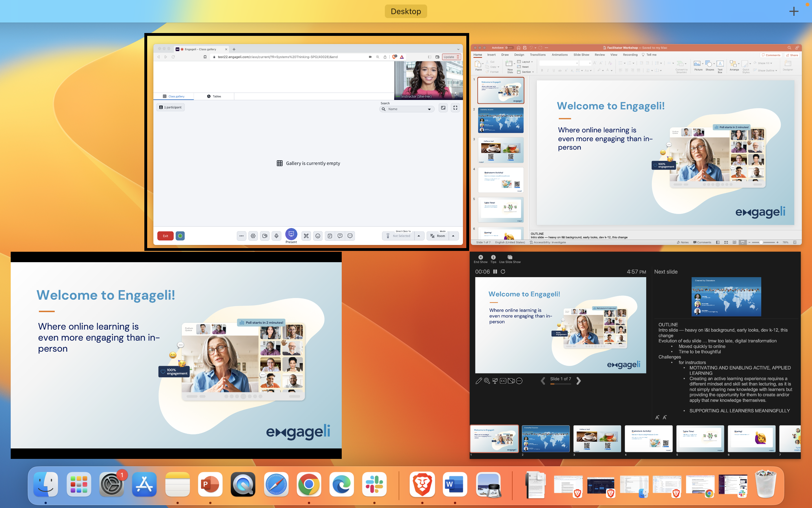Click the slide progress bar under Slide 1 of 7
The image size is (812, 508).
(x=560, y=384)
